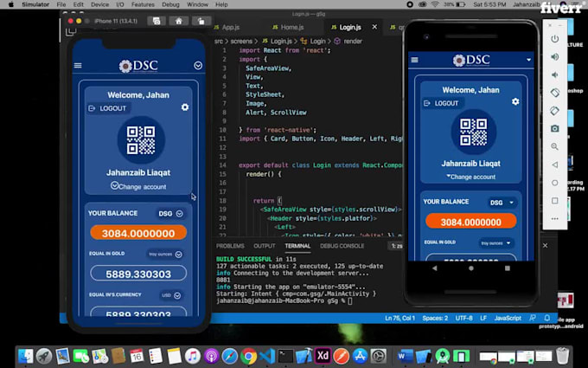Click LF line ending in status bar
This screenshot has height=368, width=588.
(x=483, y=318)
